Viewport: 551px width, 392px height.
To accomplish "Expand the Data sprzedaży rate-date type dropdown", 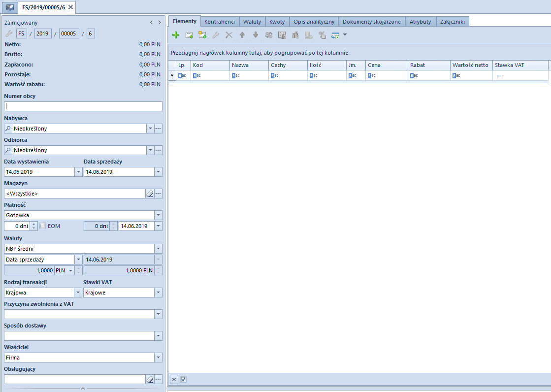I will (78, 260).
